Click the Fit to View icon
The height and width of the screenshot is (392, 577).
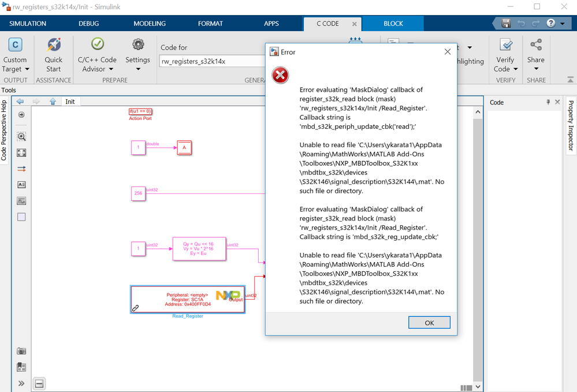(21, 152)
